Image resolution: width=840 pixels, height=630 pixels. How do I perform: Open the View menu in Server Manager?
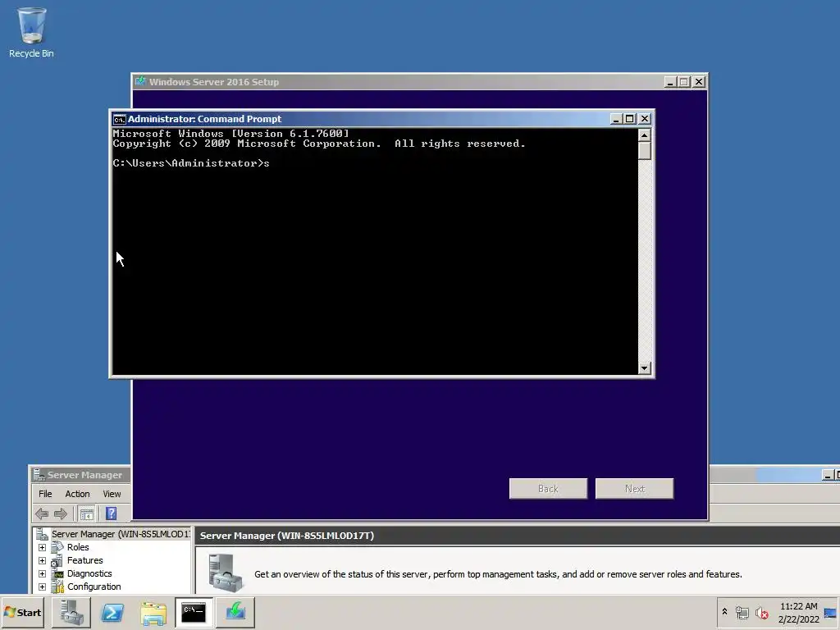(x=112, y=494)
